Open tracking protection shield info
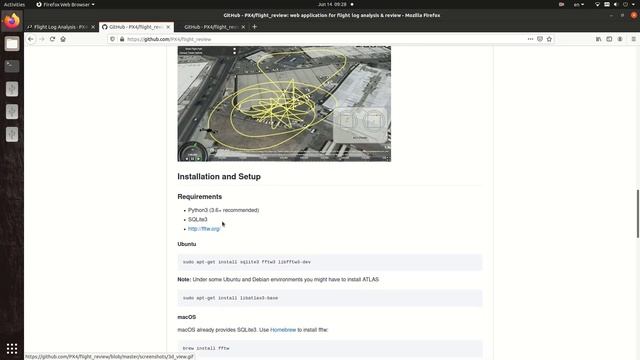The image size is (640, 360). coord(113,39)
